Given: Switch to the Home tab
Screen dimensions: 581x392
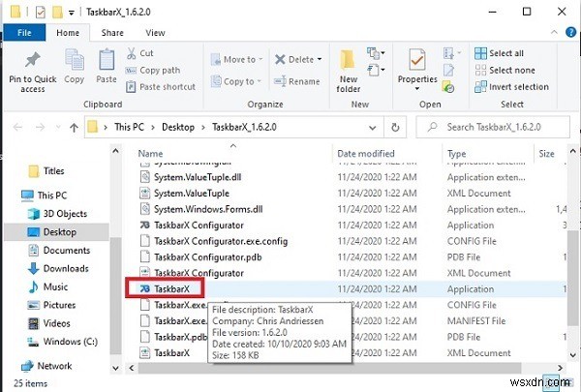Looking at the screenshot, I should click(x=68, y=33).
